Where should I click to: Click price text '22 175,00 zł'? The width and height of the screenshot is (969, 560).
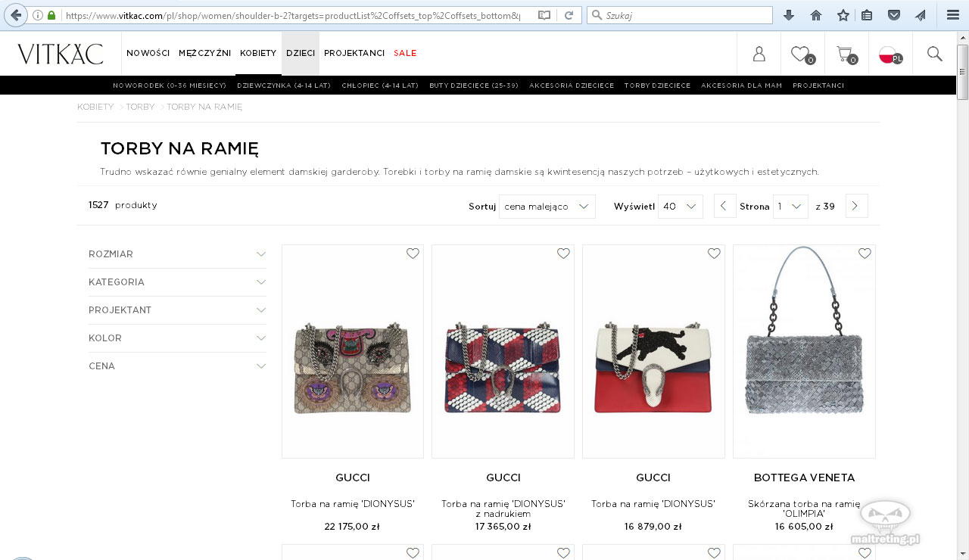coord(352,527)
